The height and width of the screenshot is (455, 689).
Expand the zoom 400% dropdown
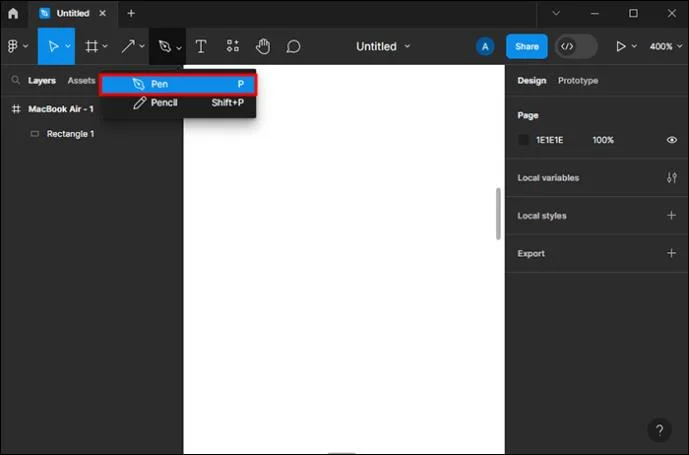click(666, 46)
